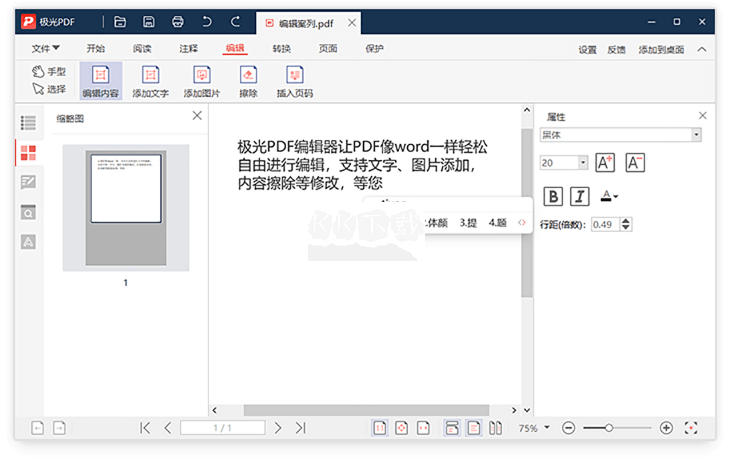Select the 编辑内容 edit content tool
The width and height of the screenshot is (730, 464).
click(100, 81)
